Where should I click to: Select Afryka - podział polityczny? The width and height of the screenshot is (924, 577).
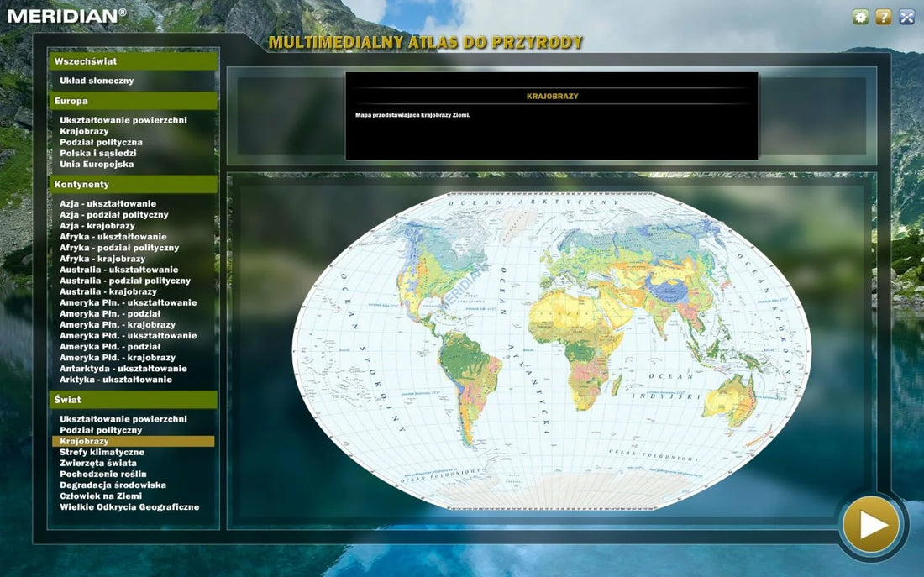(119, 248)
